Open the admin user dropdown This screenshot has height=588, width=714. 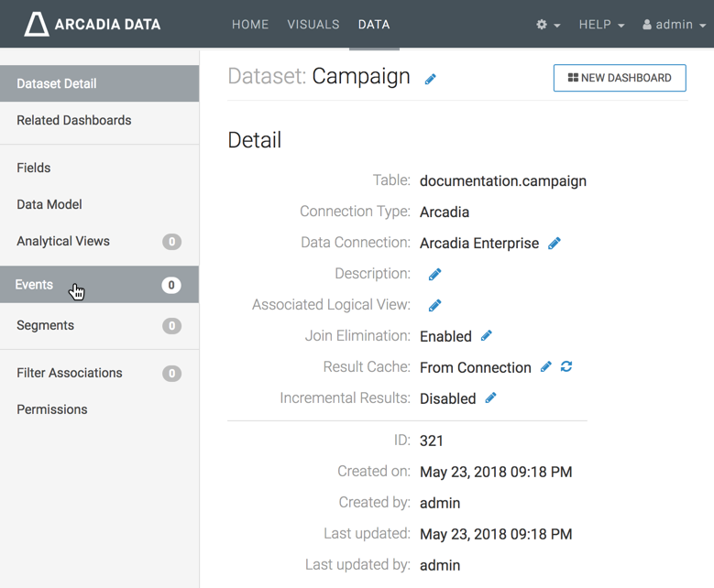pyautogui.click(x=673, y=25)
